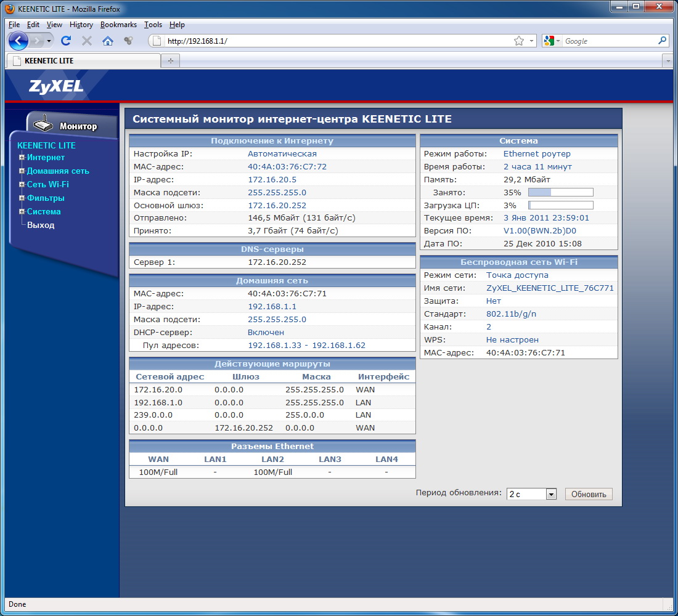The image size is (678, 616).
Task: Go to the browser home page icon
Action: [x=108, y=41]
